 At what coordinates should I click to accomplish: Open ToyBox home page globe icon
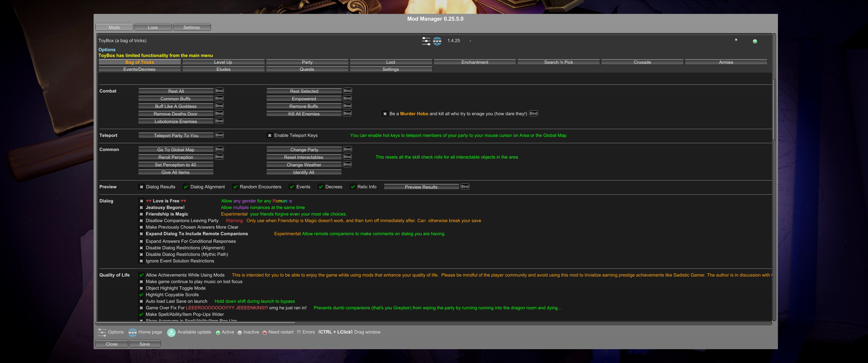437,41
